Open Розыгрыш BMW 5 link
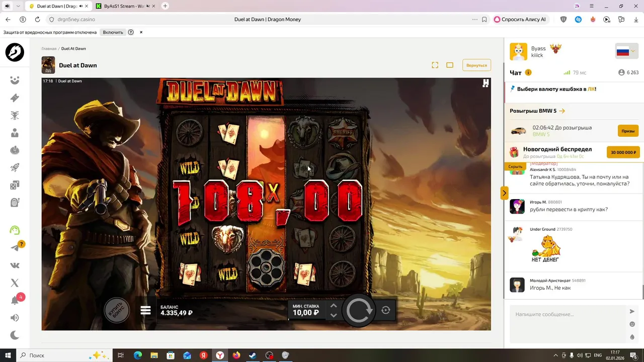 [x=537, y=111]
